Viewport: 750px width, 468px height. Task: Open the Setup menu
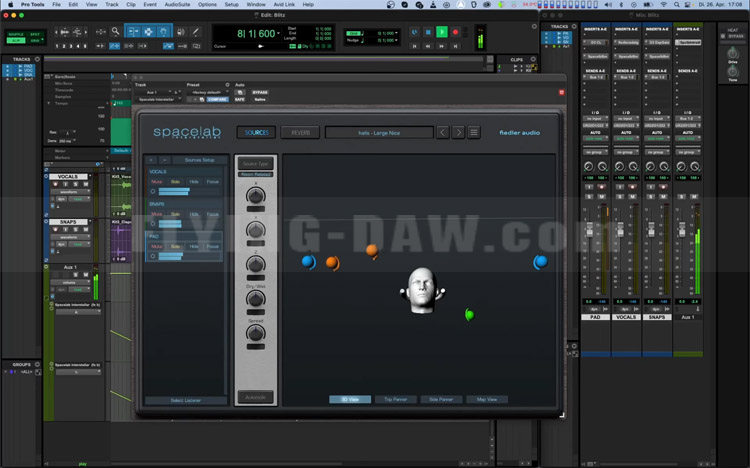tap(232, 4)
